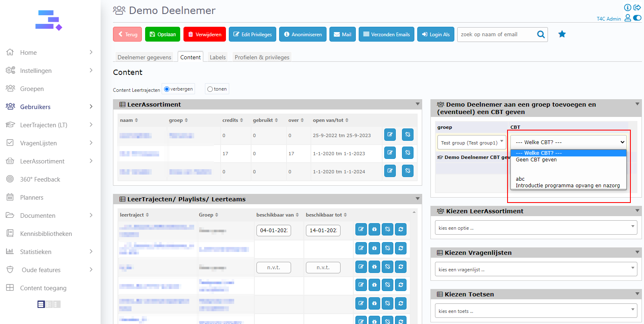Screen dimensions: 644x324
Task: Click the 'zoek op naam of email' field
Action: [x=496, y=35]
